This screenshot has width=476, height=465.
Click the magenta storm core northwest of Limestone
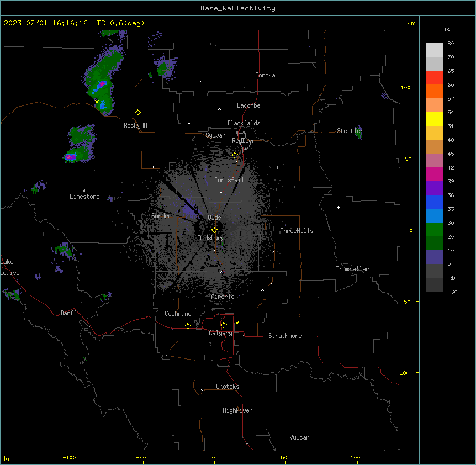[70, 157]
